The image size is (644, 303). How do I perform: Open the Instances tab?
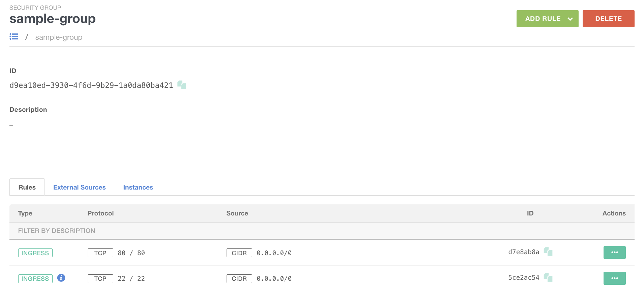138,188
